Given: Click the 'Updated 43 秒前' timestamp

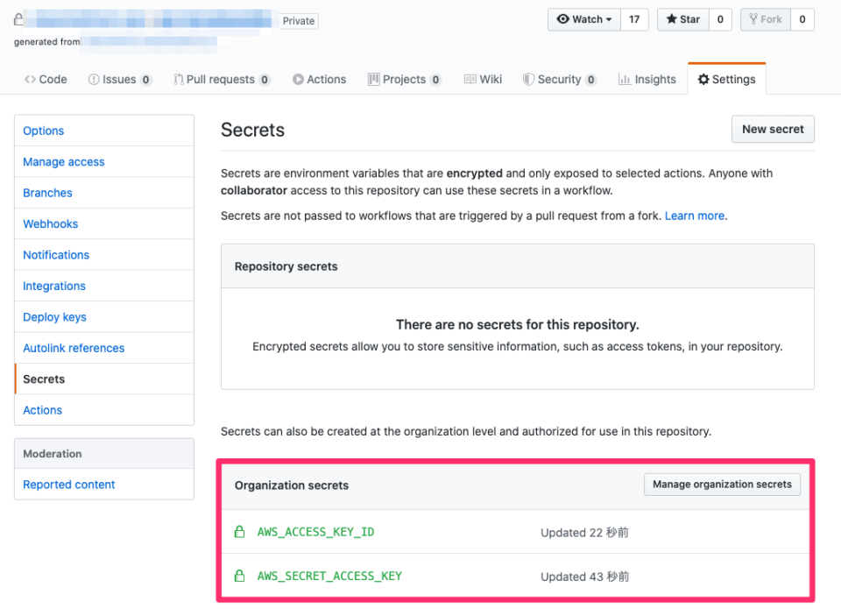Looking at the screenshot, I should click(584, 577).
